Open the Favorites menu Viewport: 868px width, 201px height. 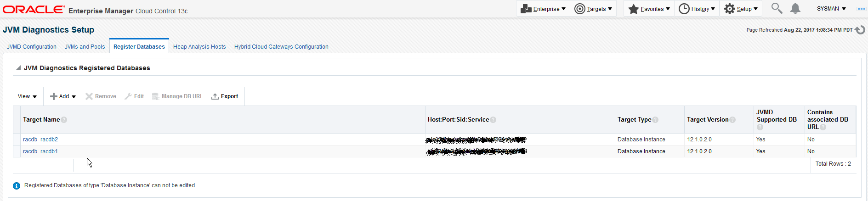click(649, 9)
